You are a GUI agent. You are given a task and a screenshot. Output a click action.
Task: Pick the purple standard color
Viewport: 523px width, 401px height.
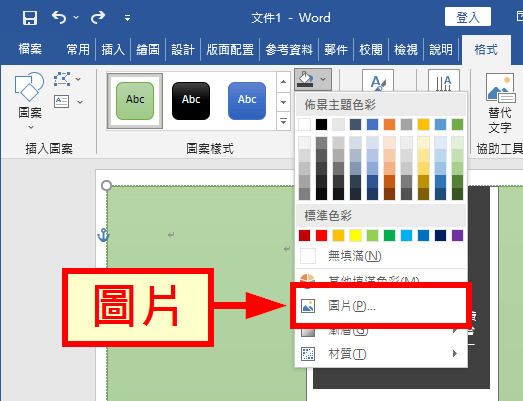click(458, 236)
